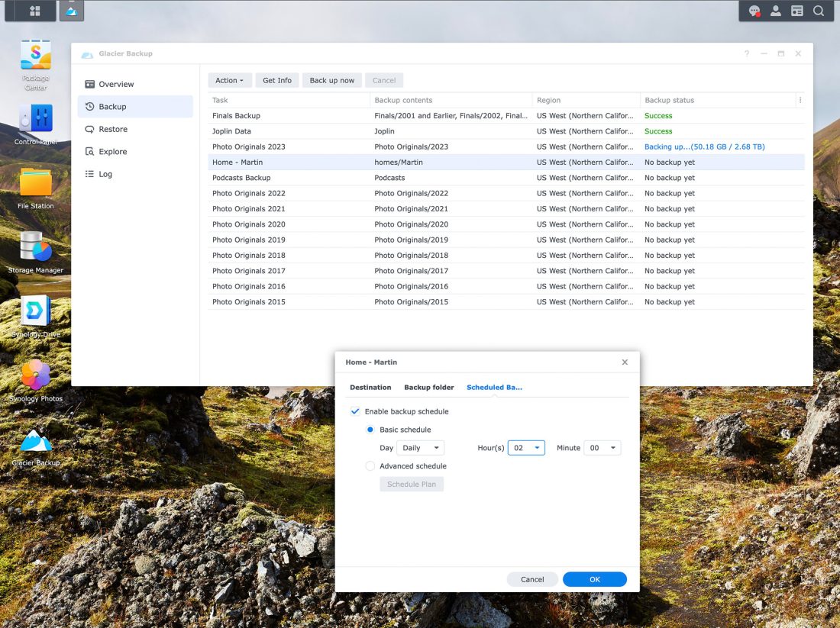
Task: Open Package Center desktop icon
Action: [x=35, y=57]
